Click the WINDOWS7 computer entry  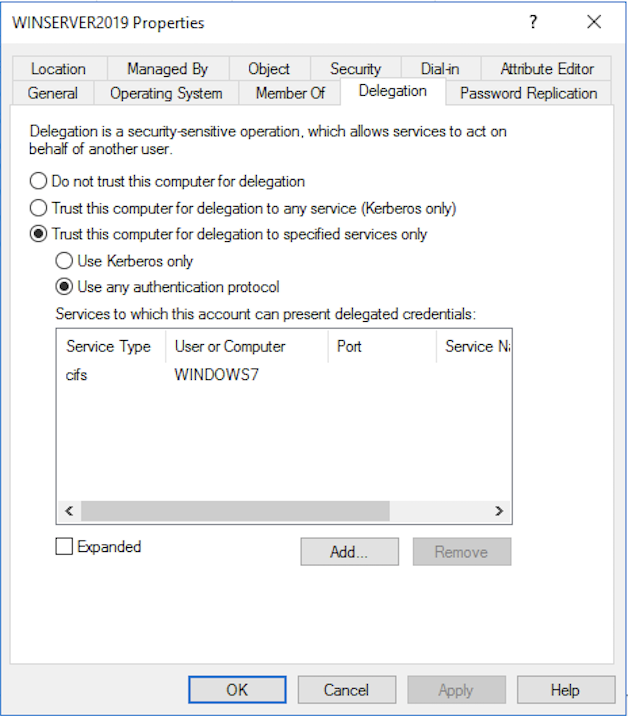click(x=216, y=375)
